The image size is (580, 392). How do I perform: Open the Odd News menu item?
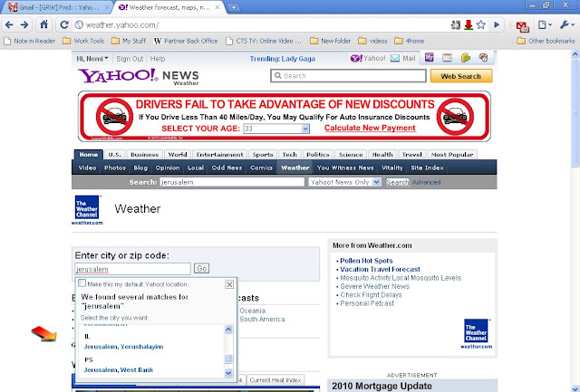(227, 167)
